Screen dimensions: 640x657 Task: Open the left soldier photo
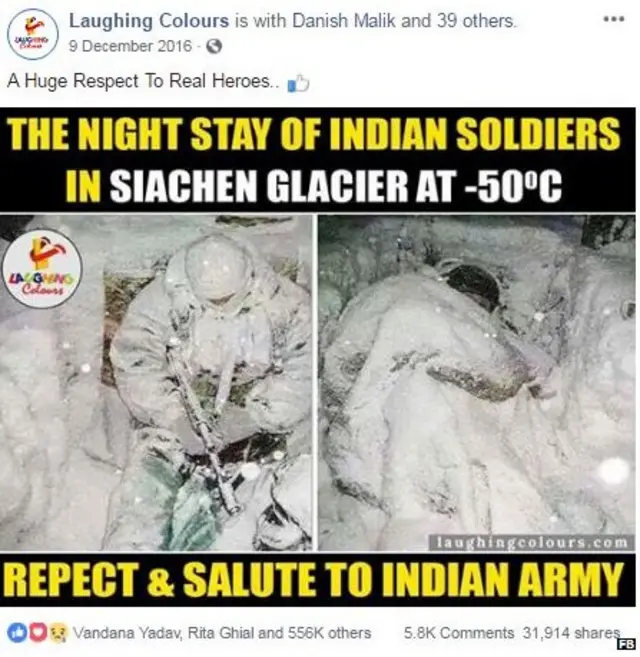(156, 383)
